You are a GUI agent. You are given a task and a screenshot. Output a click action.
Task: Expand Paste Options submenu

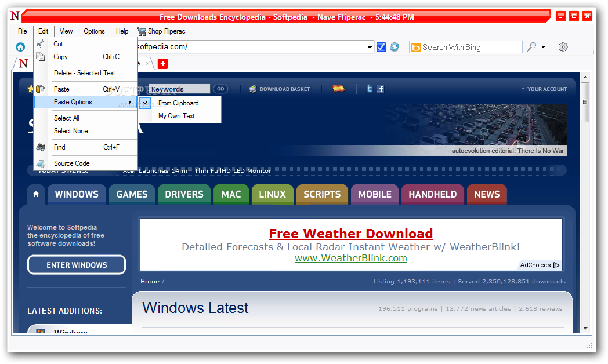[x=86, y=102]
